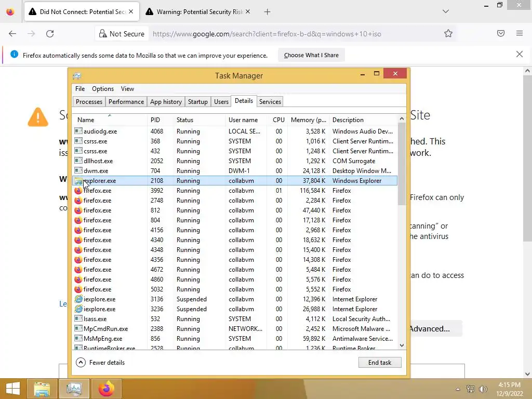Select firefox.exe with PID 812

point(235,210)
